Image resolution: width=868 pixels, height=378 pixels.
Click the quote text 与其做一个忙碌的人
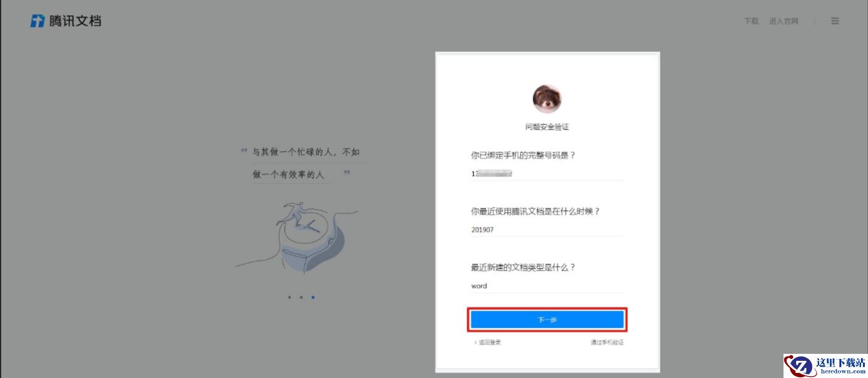click(306, 152)
